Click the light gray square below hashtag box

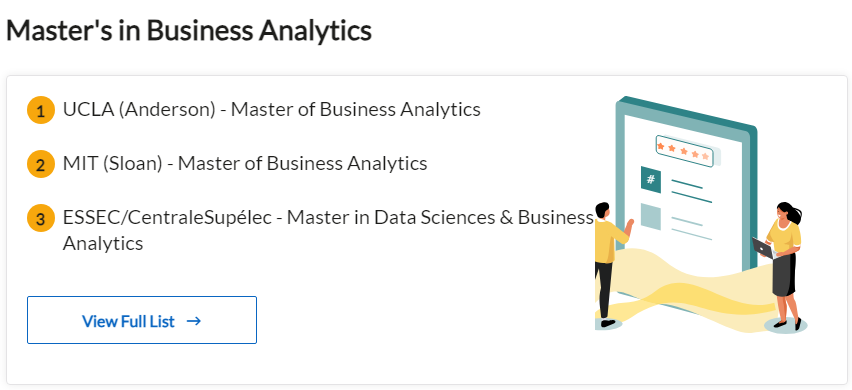tap(650, 216)
